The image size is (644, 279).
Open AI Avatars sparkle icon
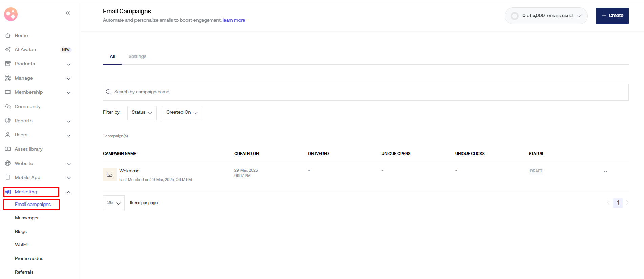(8, 49)
